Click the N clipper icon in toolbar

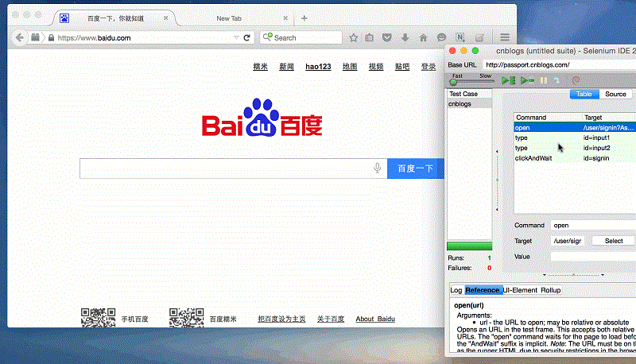pyautogui.click(x=460, y=37)
